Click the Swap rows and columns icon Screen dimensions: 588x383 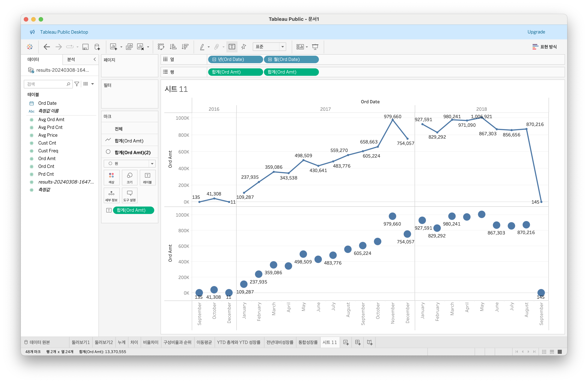[161, 47]
